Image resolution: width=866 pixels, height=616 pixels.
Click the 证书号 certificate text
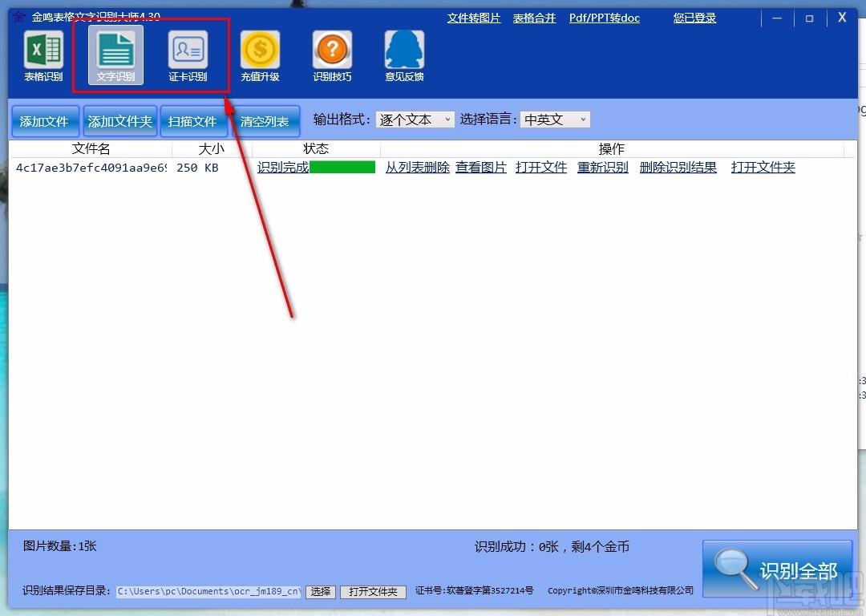(x=475, y=590)
